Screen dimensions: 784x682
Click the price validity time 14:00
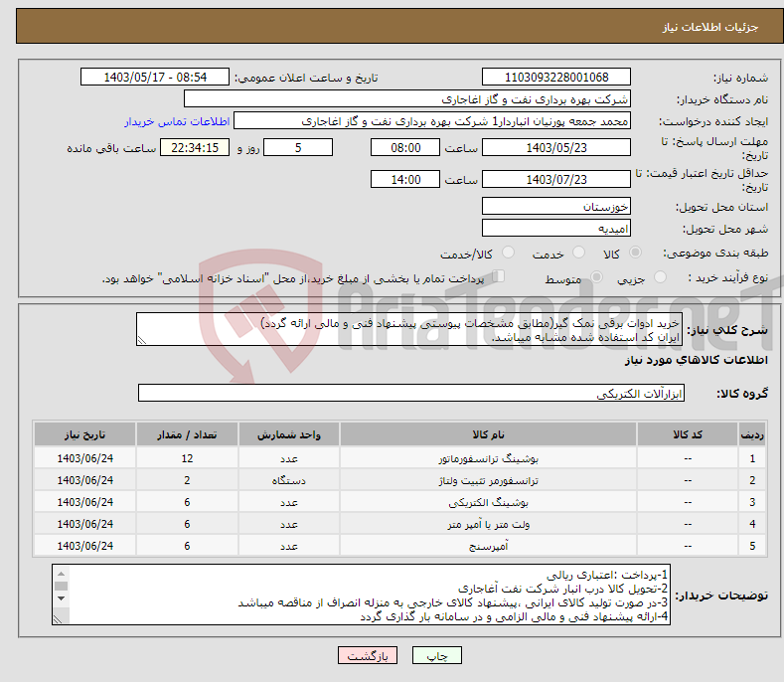tap(405, 179)
